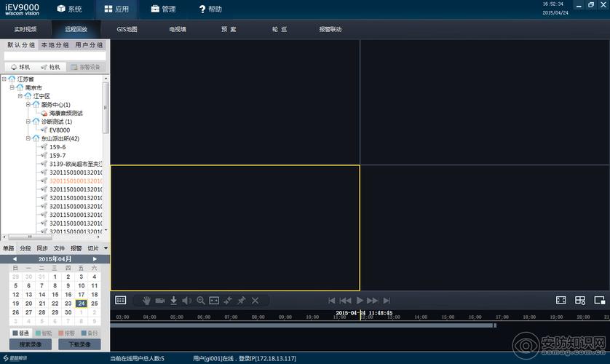Select the 用户分组 group tab
This screenshot has height=364, width=610.
(89, 45)
